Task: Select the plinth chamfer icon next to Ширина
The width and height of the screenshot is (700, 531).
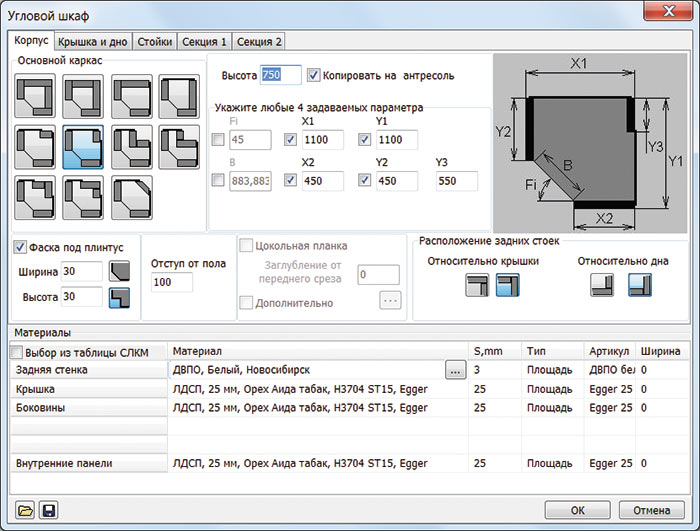Action: (x=119, y=272)
